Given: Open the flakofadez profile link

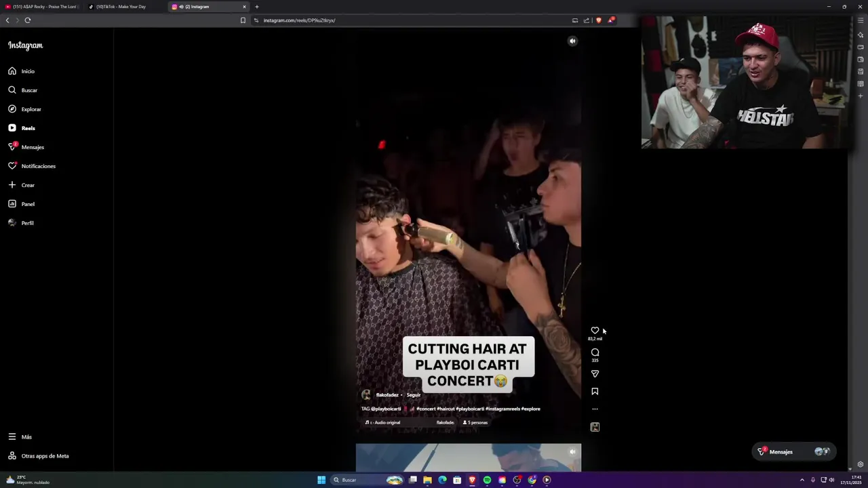Looking at the screenshot, I should coord(387,395).
